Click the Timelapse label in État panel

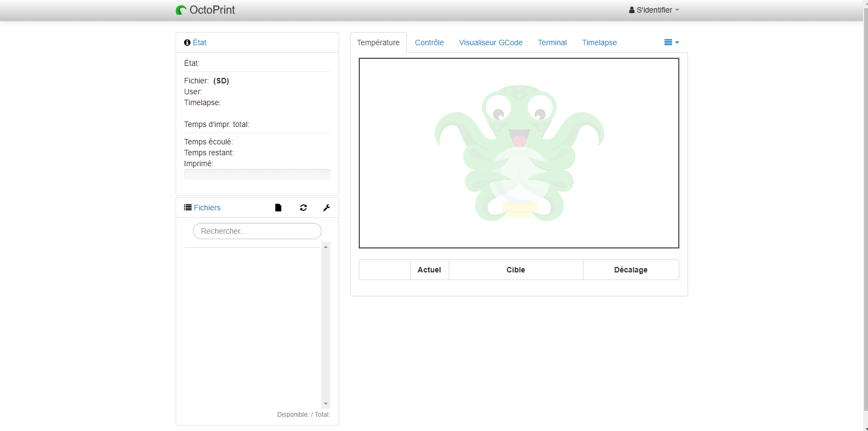(x=202, y=102)
